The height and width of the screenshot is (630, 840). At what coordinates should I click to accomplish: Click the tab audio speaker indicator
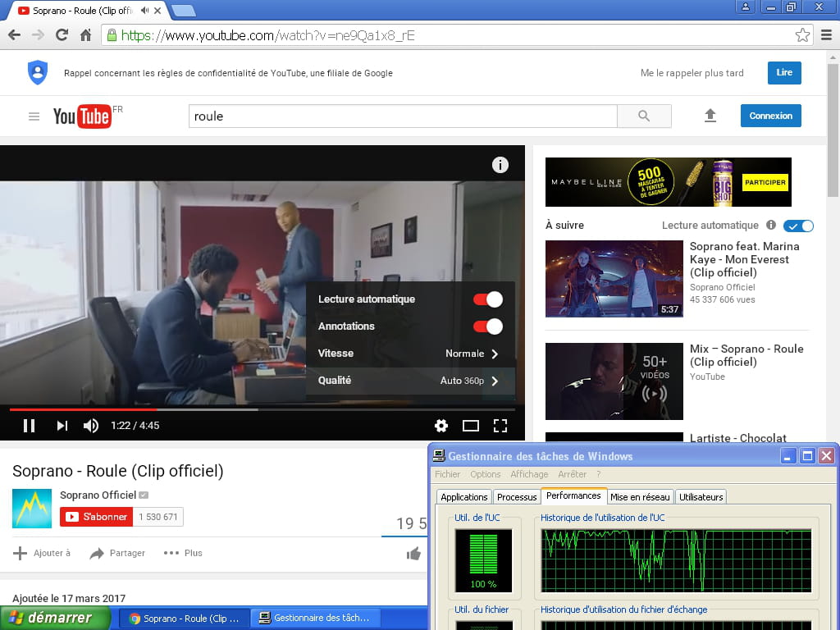click(144, 10)
